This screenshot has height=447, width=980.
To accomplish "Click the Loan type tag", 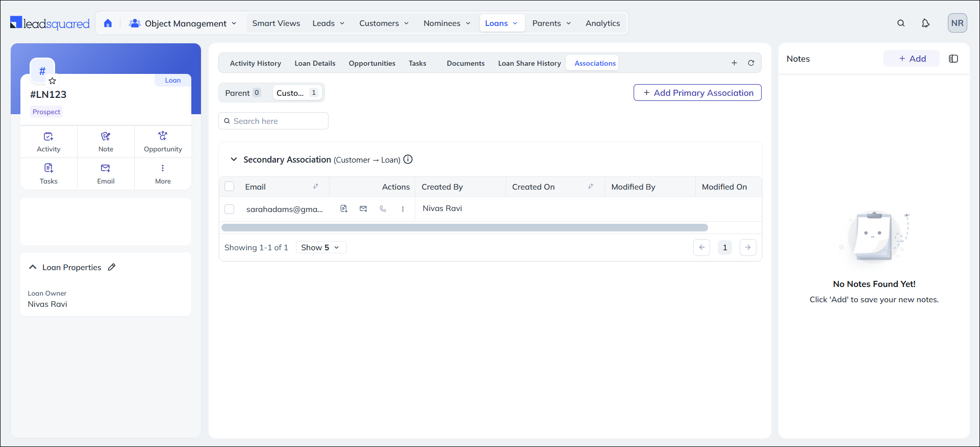I will tap(172, 81).
